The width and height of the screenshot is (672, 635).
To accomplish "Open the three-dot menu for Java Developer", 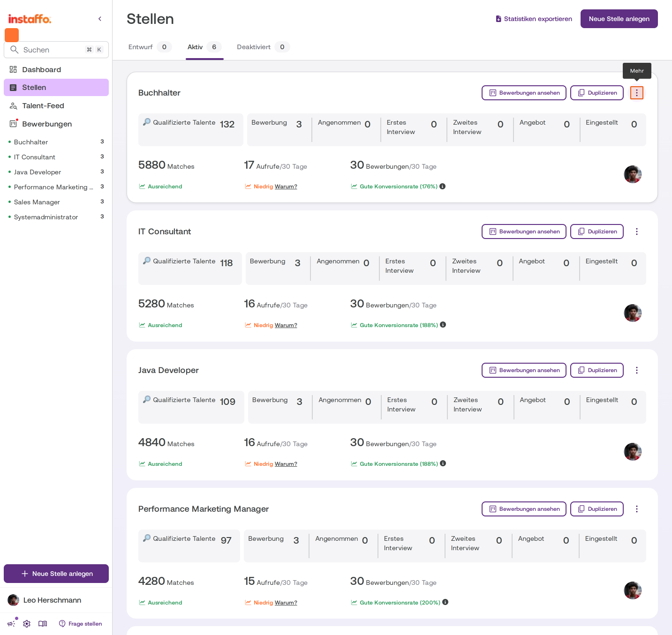I will 636,370.
